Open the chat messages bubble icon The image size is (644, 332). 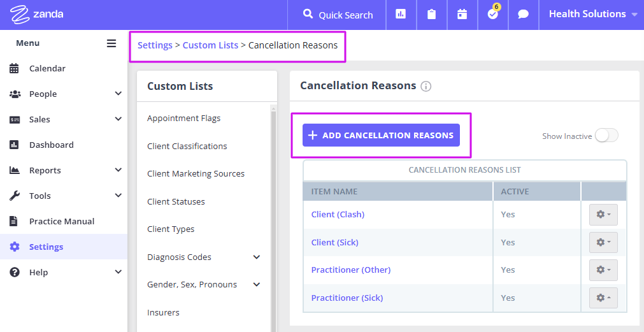pyautogui.click(x=523, y=15)
